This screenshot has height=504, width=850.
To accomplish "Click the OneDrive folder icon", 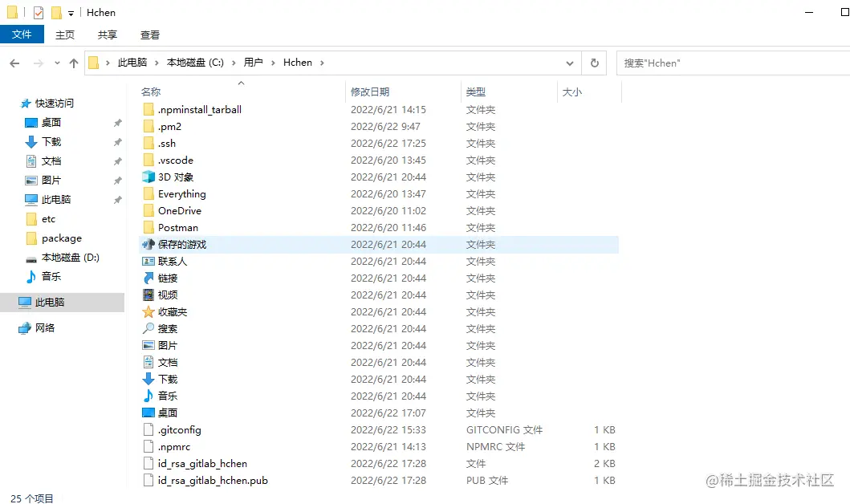I will 148,211.
